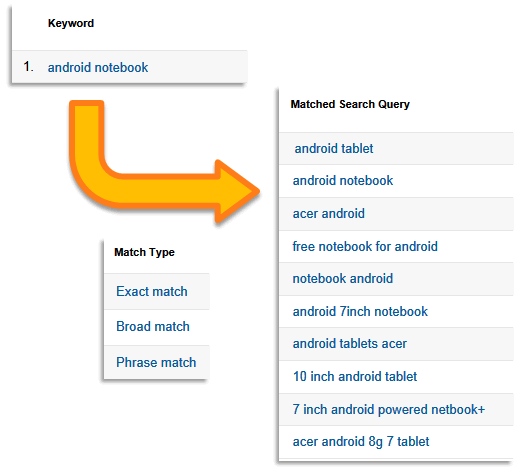
Task: Select 'free notebook for android' query
Action: 365,246
